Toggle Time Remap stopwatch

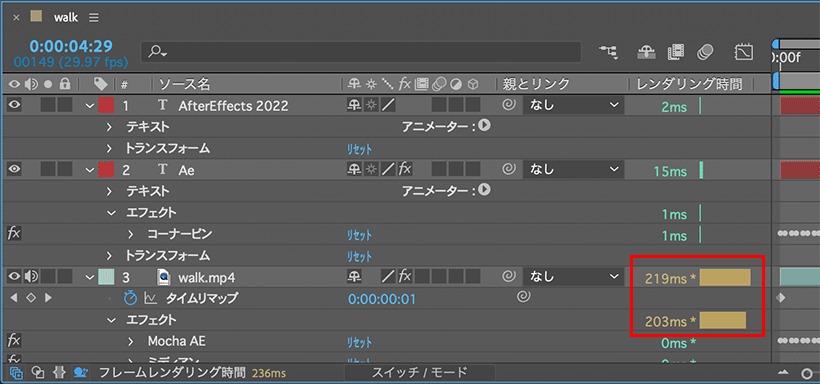point(130,298)
